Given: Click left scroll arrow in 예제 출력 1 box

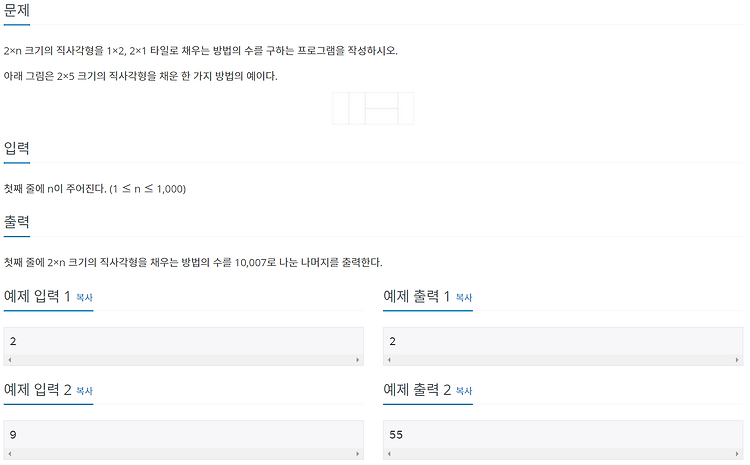Looking at the screenshot, I should [x=389, y=360].
